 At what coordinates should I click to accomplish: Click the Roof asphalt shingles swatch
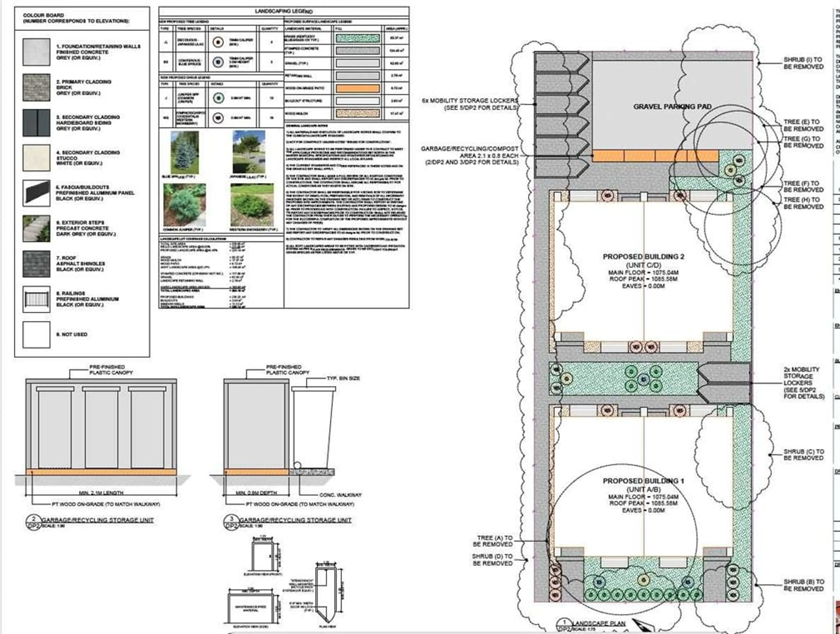pos(36,264)
